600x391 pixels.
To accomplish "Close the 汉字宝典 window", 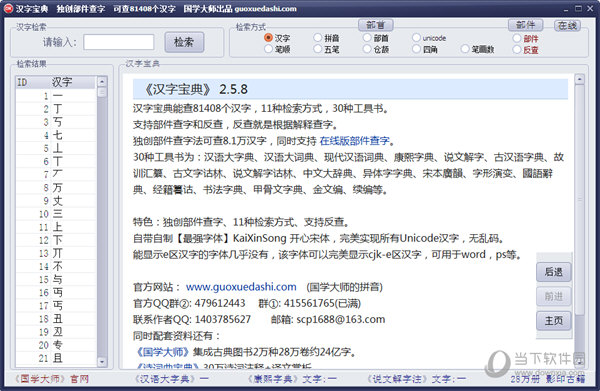I will (590, 8).
